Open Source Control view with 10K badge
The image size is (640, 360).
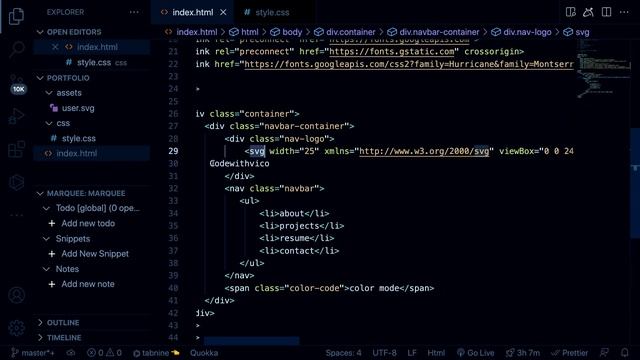pos(17,84)
